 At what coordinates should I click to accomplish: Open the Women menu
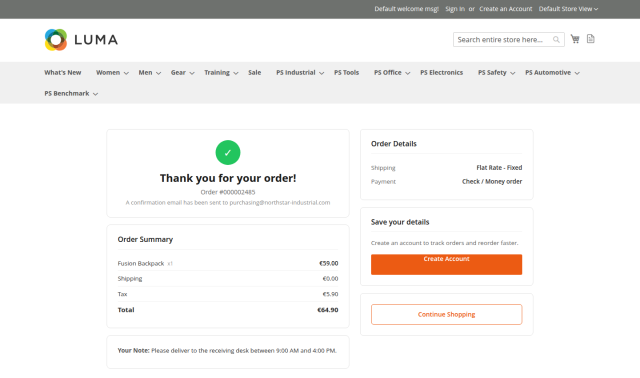[108, 73]
